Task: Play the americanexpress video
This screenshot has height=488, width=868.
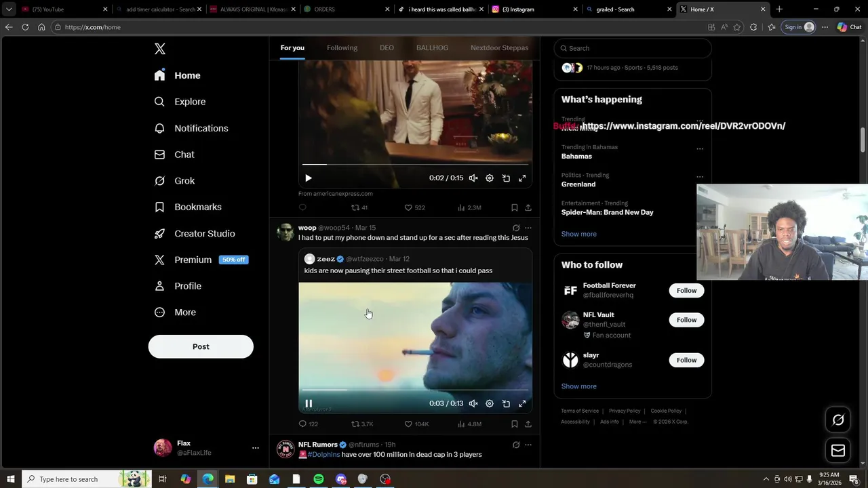Action: coord(309,178)
